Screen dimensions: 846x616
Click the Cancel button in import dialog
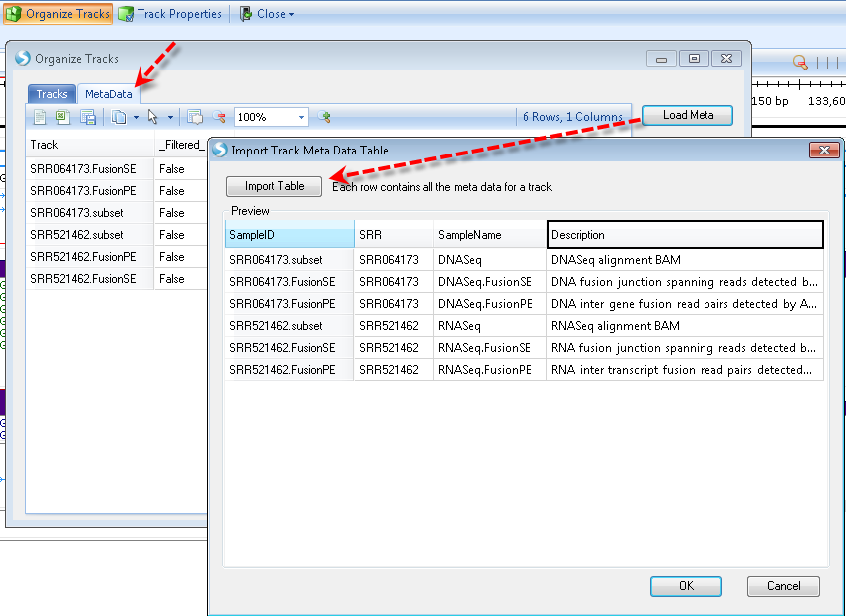783,586
